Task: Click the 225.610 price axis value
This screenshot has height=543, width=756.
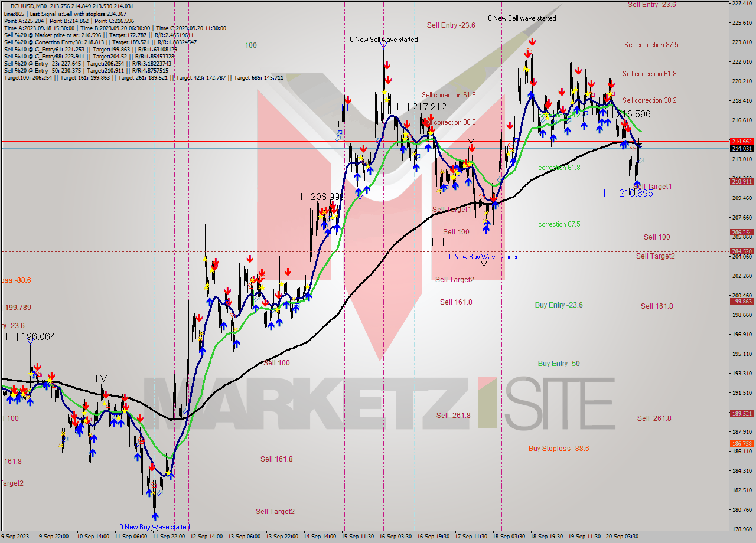Action: [x=742, y=23]
